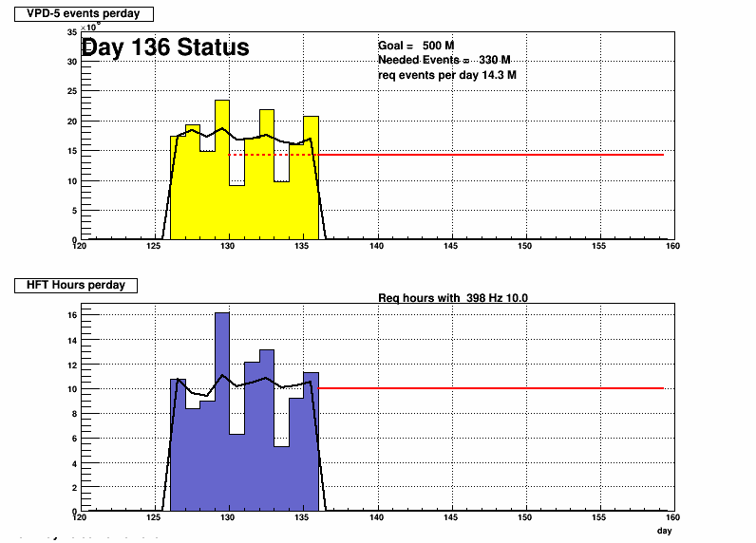Click the y-axis label 4 in HFT chart

coord(74,464)
